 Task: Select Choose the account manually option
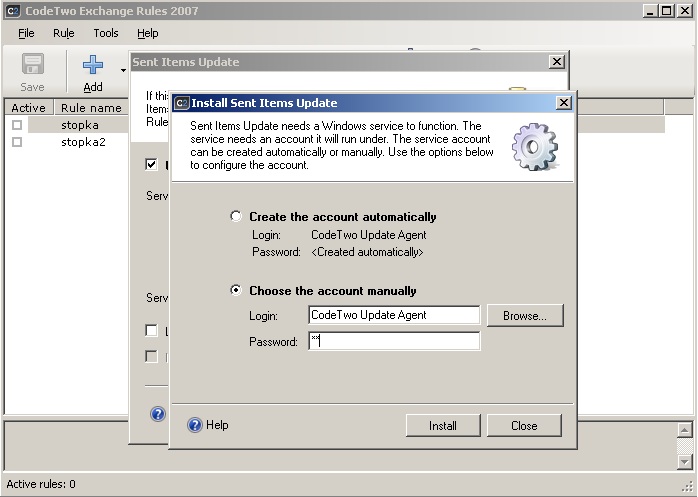(x=236, y=290)
